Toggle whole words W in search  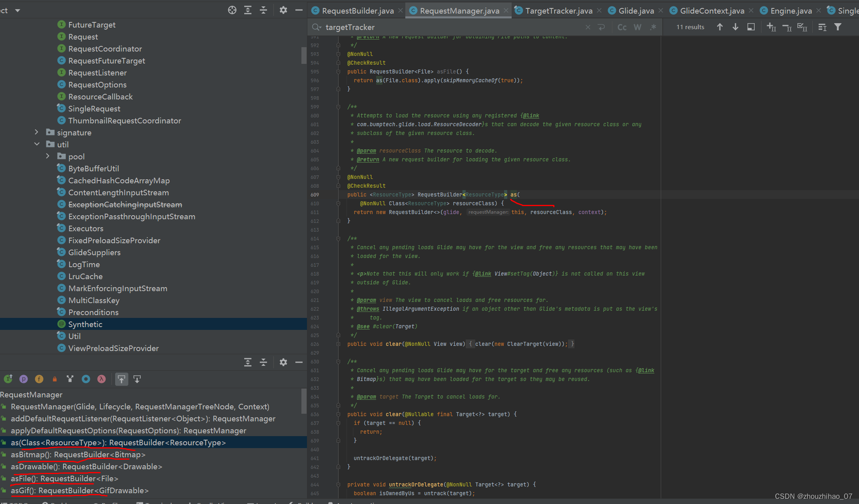[638, 27]
